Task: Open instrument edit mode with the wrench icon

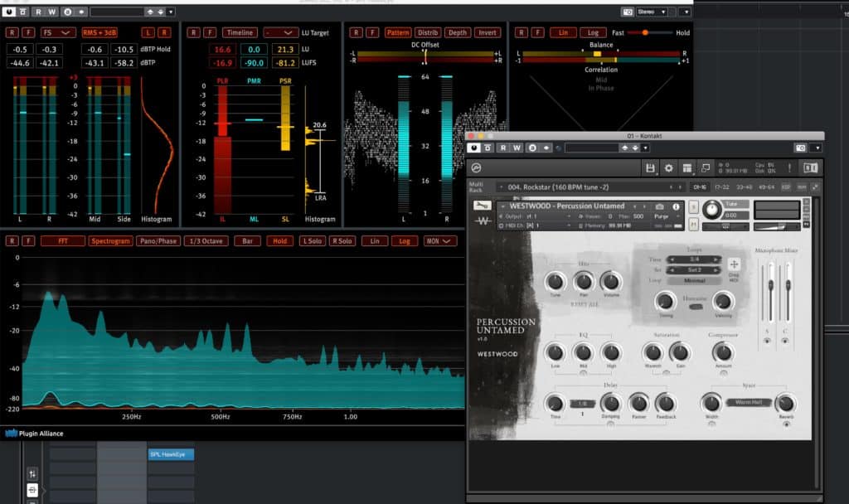Action: pos(482,206)
